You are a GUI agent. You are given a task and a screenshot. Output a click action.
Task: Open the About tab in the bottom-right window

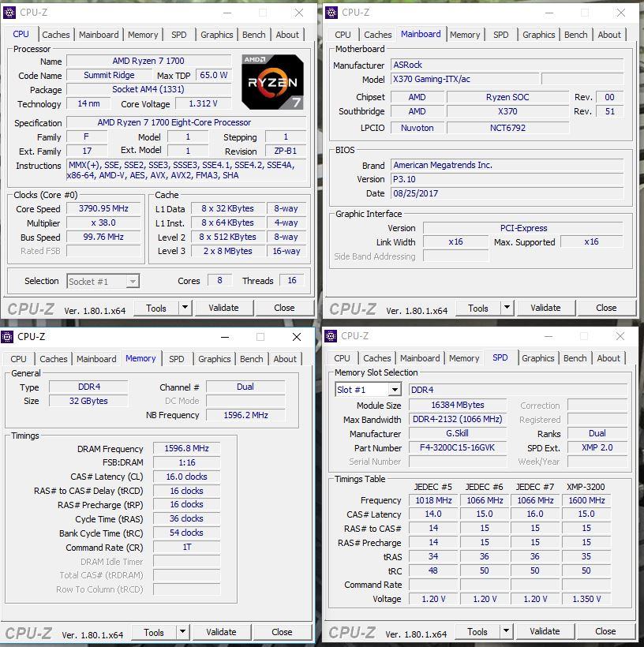coord(608,358)
